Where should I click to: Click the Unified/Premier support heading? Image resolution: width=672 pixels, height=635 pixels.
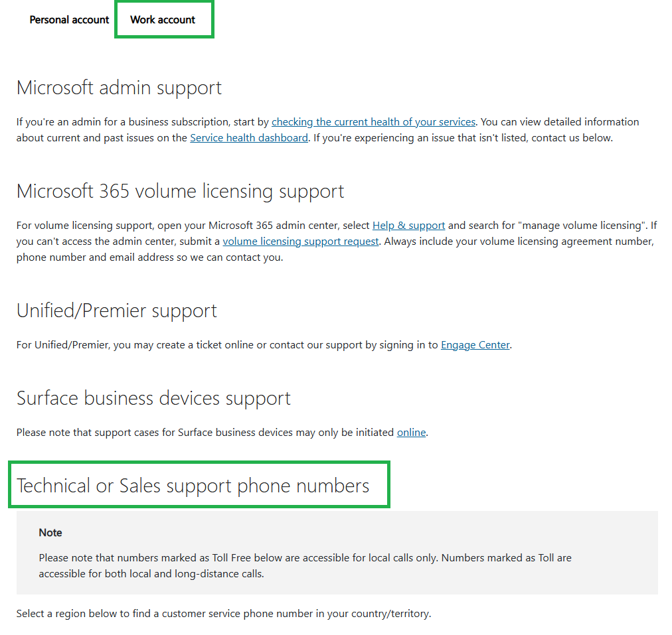pos(117,311)
